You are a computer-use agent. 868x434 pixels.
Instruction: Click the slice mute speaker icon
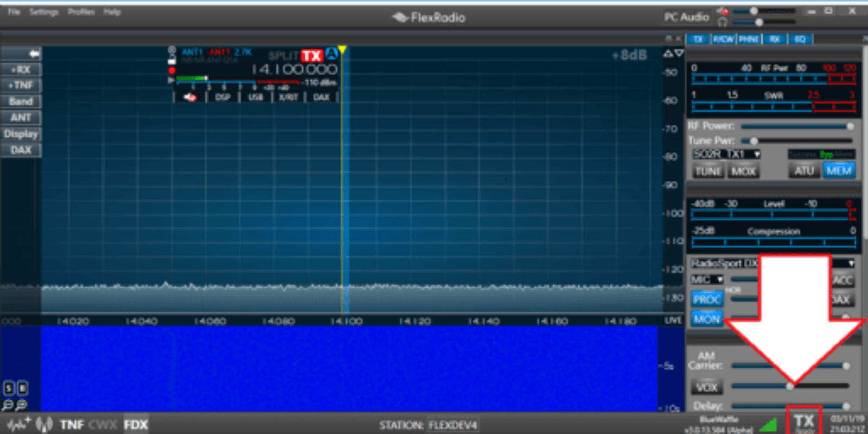pyautogui.click(x=189, y=97)
